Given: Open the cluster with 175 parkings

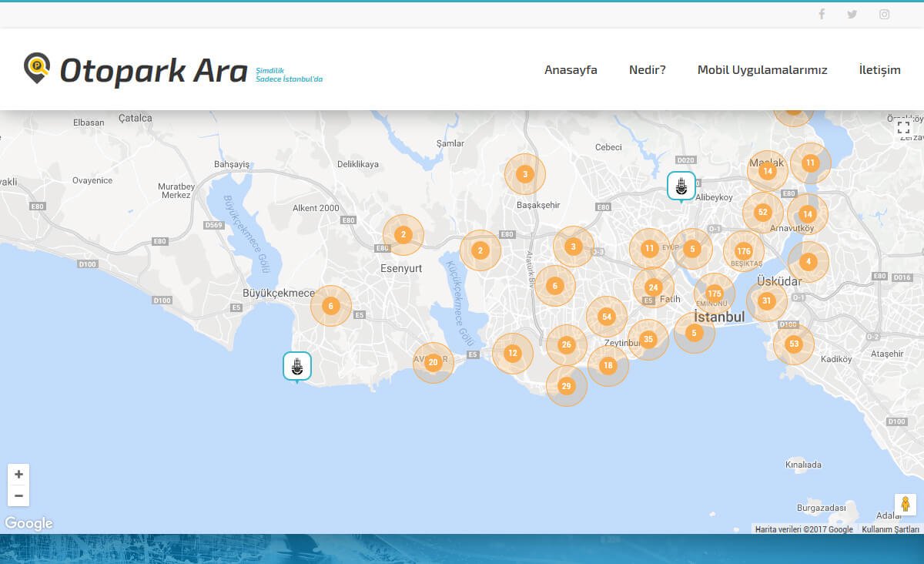Looking at the screenshot, I should click(715, 294).
